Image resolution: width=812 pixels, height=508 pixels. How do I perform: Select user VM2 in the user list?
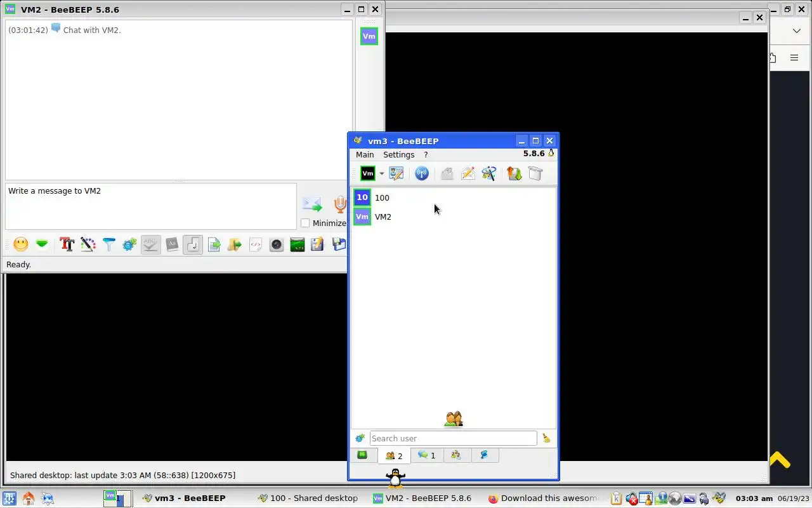454,217
